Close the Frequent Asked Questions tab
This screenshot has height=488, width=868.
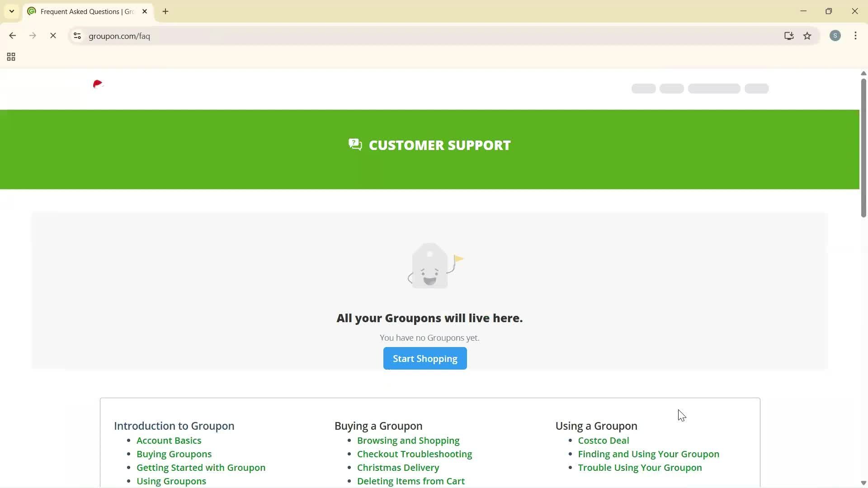[x=145, y=11]
